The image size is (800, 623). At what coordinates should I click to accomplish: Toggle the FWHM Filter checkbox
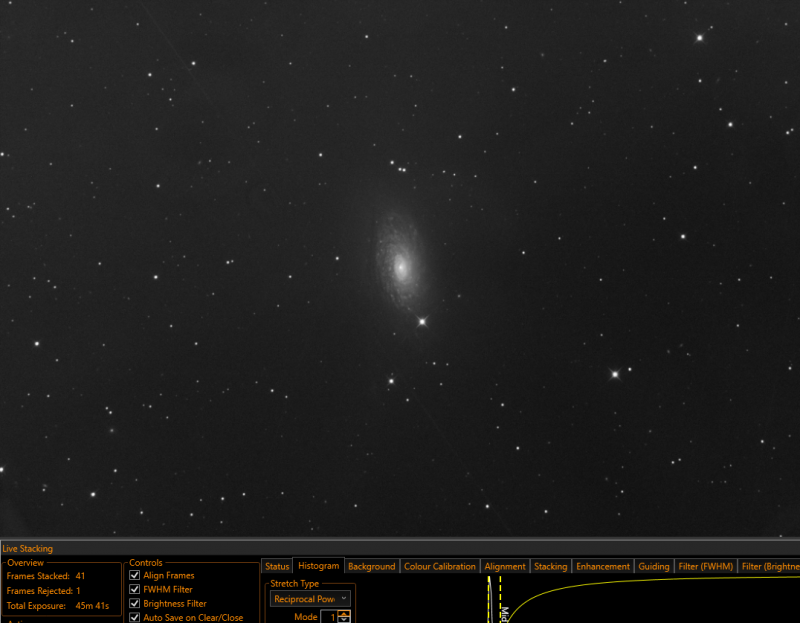tap(135, 589)
